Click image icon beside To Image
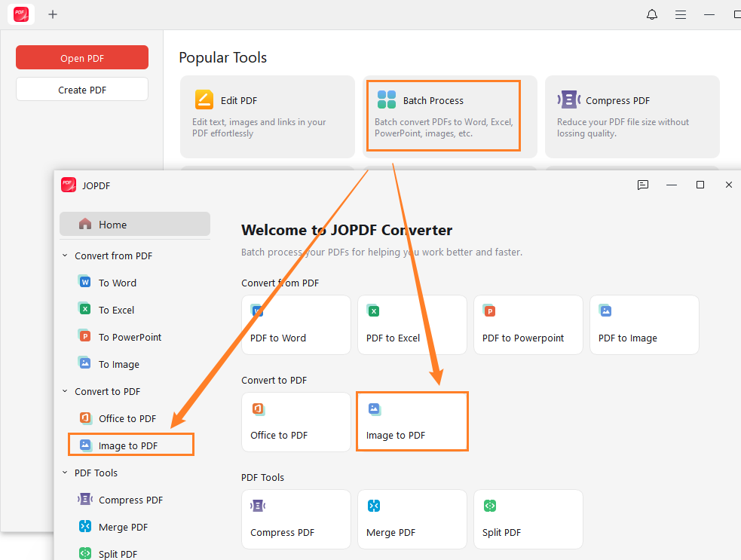 tap(84, 363)
